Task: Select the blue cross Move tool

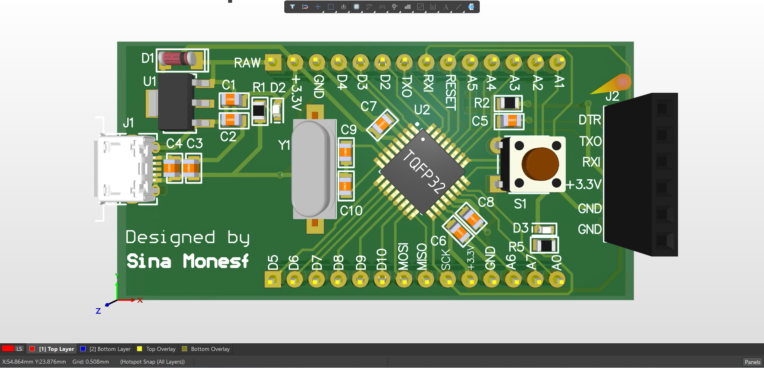Action: click(x=318, y=7)
